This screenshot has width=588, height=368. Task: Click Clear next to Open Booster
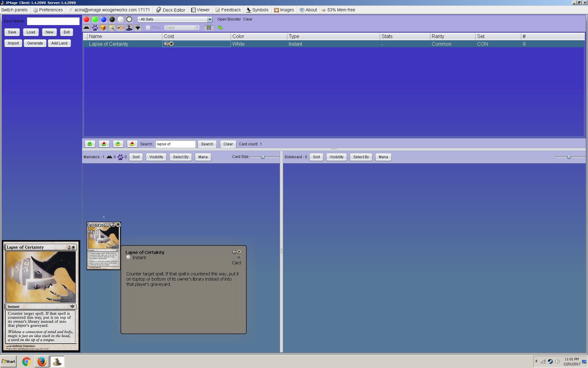(x=248, y=19)
